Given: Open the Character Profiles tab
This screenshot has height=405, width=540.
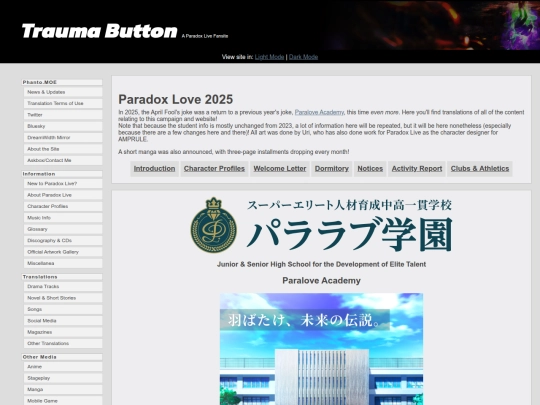Looking at the screenshot, I should (214, 169).
